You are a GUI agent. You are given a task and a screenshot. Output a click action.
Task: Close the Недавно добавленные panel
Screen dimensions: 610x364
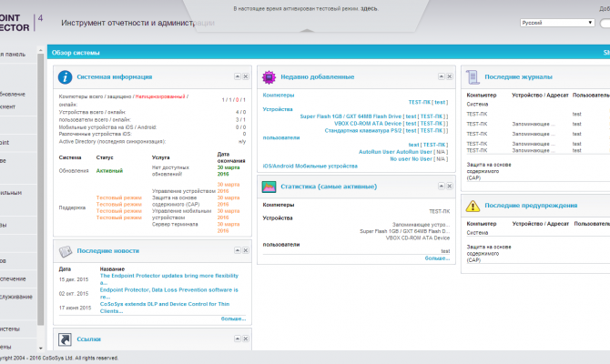tap(450, 76)
